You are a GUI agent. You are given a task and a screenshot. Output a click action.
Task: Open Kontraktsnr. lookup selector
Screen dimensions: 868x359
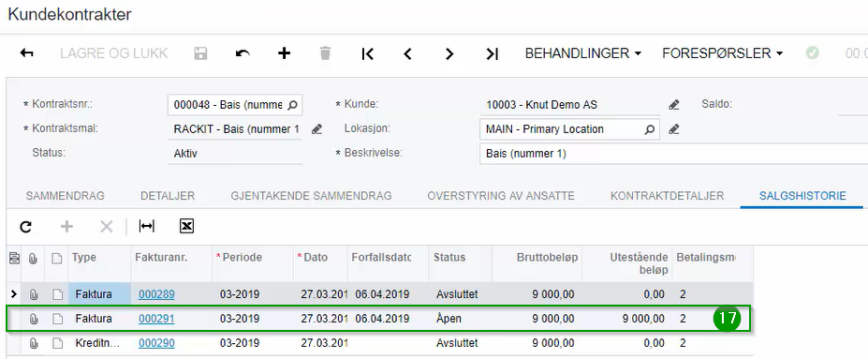[x=293, y=105]
